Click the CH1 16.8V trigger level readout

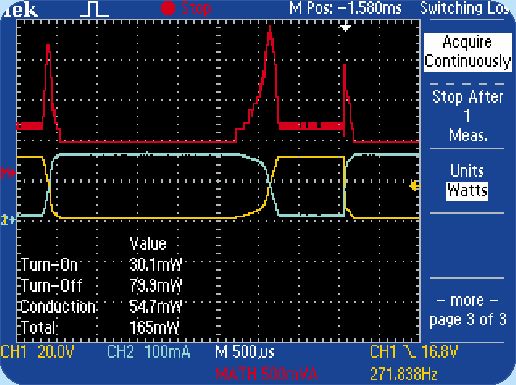(x=414, y=352)
